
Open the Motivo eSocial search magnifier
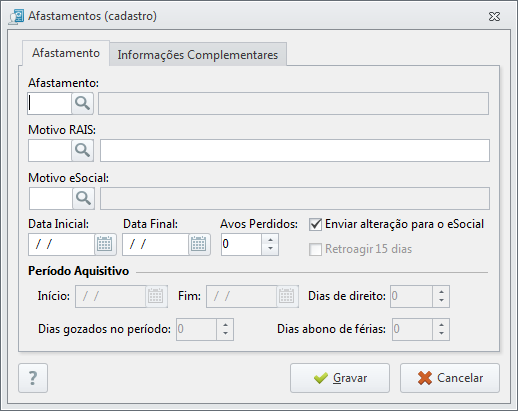(x=84, y=198)
